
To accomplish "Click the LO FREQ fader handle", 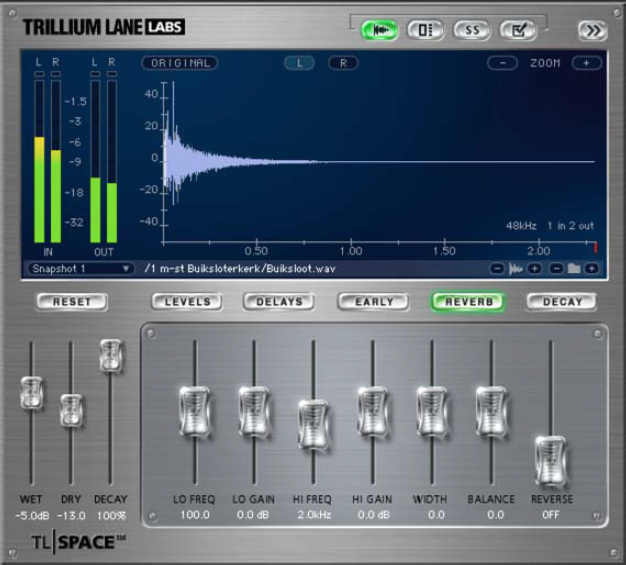I will click(194, 411).
